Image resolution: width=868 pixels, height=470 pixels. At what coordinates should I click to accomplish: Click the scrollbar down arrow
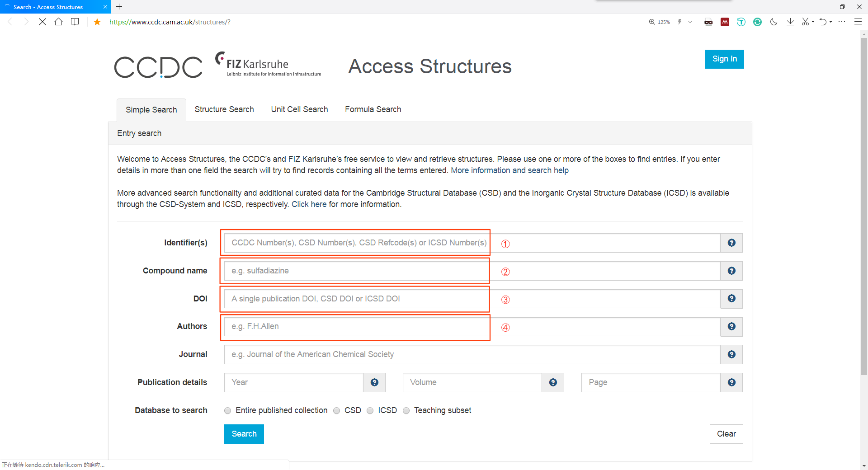click(864, 465)
